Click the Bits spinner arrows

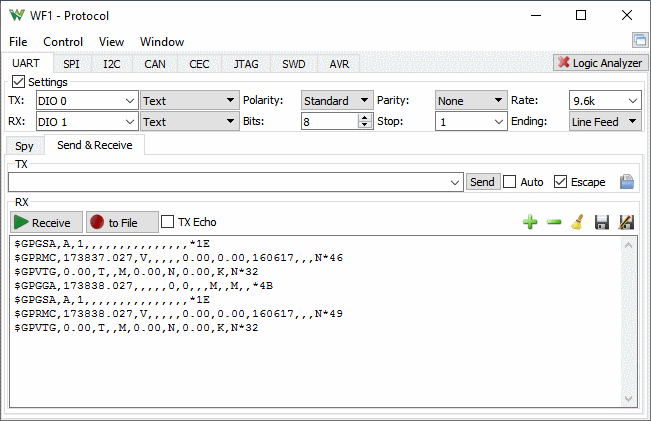[365, 121]
